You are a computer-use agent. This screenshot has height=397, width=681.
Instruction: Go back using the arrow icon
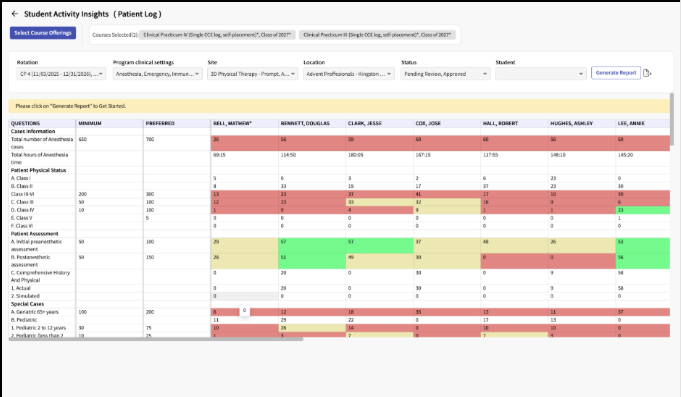pyautogui.click(x=15, y=14)
